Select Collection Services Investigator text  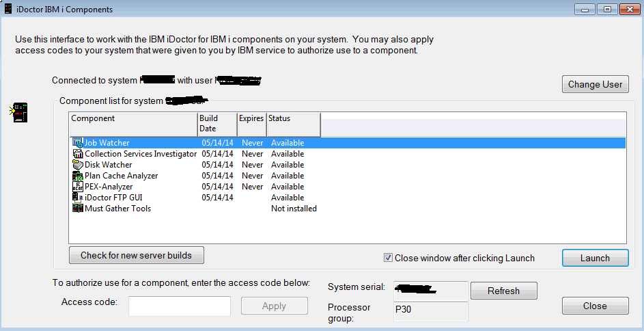coord(141,154)
